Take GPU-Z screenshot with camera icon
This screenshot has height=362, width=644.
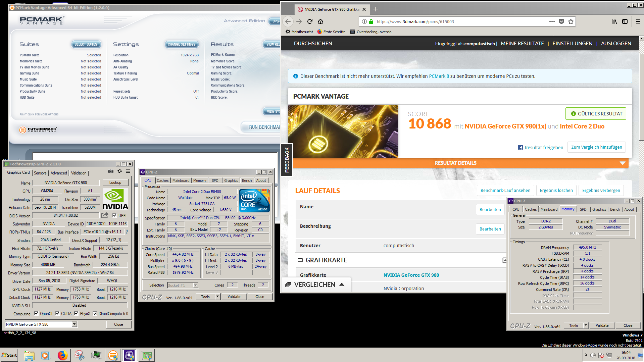(111, 171)
